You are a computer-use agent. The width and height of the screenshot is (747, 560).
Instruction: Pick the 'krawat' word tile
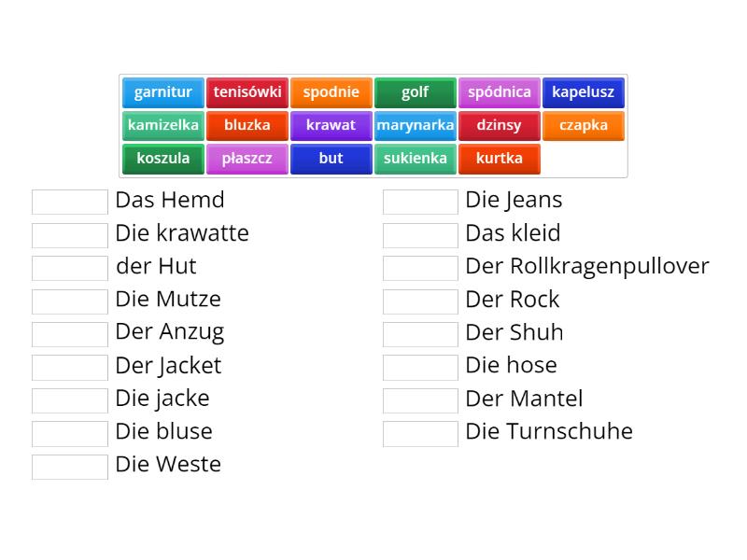click(x=331, y=125)
